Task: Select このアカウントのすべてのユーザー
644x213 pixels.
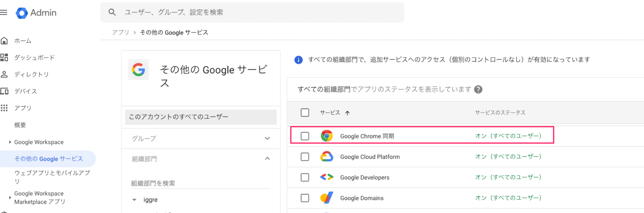Action: point(201,117)
